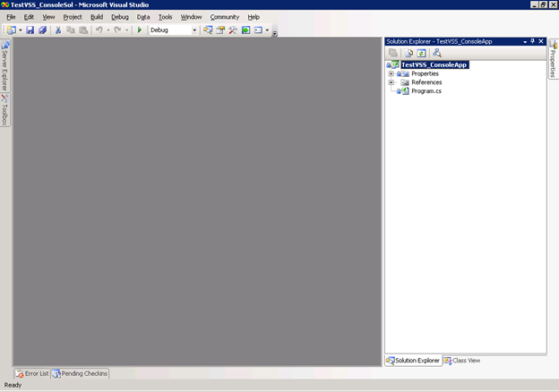Image resolution: width=559 pixels, height=392 pixels.
Task: Open the Help menu
Action: 254,17
